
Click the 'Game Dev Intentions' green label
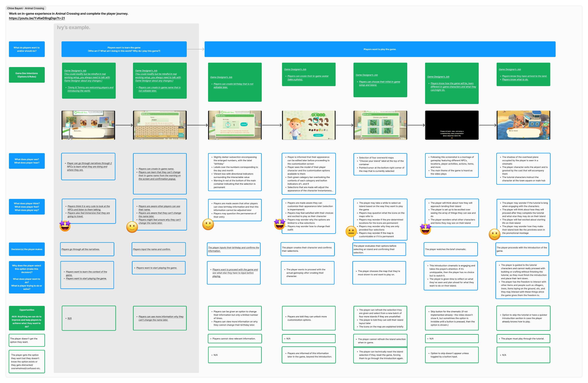[27, 75]
